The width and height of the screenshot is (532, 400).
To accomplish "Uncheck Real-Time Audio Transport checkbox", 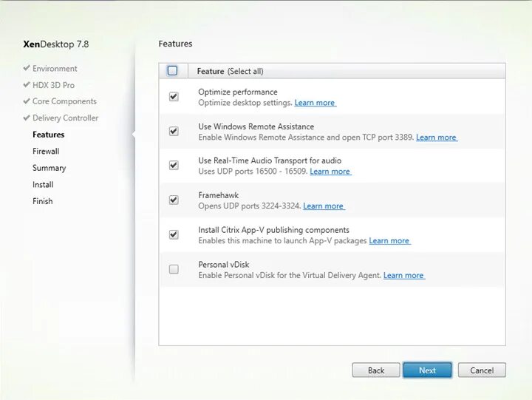I will [x=174, y=166].
